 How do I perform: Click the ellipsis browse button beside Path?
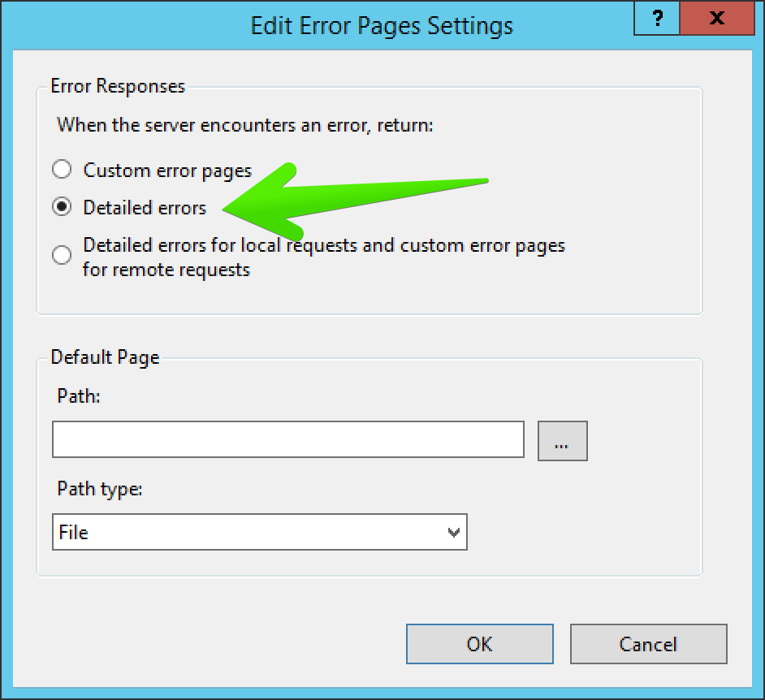pos(563,441)
